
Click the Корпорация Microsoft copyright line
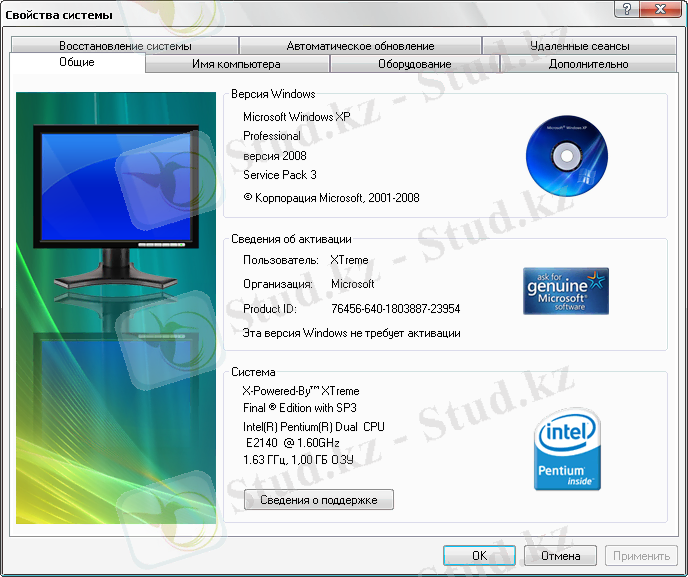tap(331, 198)
